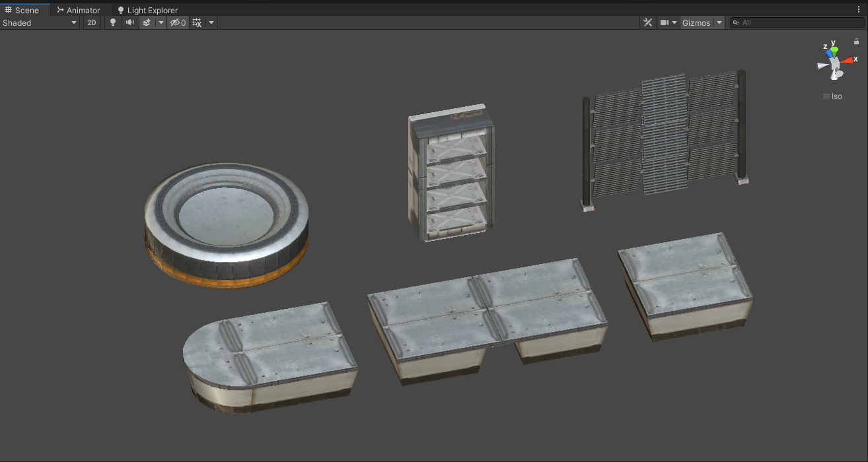
Task: Expand the scene effects dropdown arrow
Action: point(161,22)
